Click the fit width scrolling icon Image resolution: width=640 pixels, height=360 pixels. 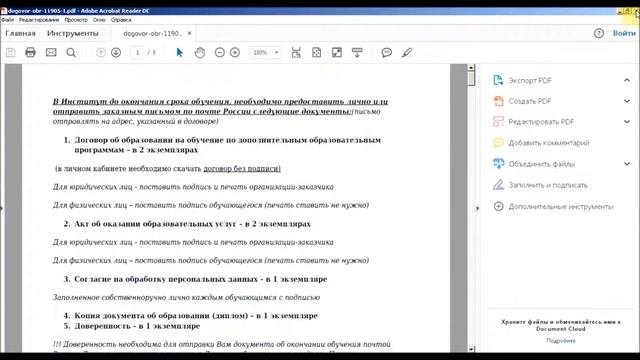(x=296, y=52)
